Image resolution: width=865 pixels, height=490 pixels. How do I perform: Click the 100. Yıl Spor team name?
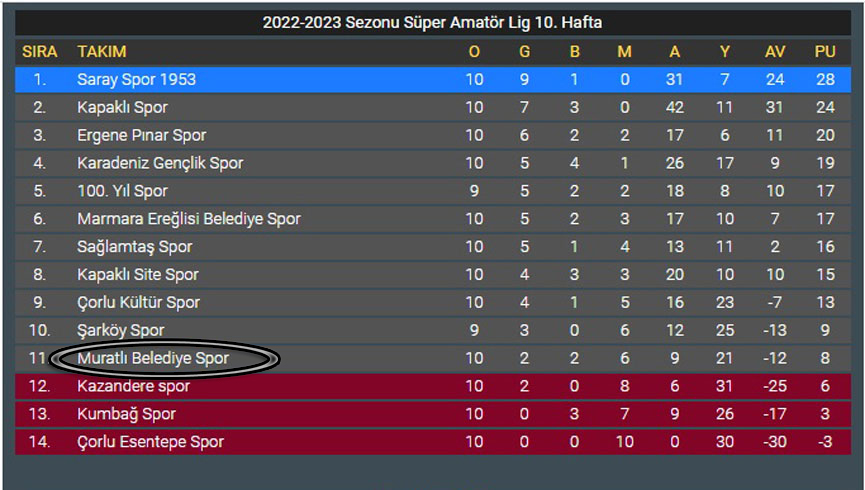[122, 191]
